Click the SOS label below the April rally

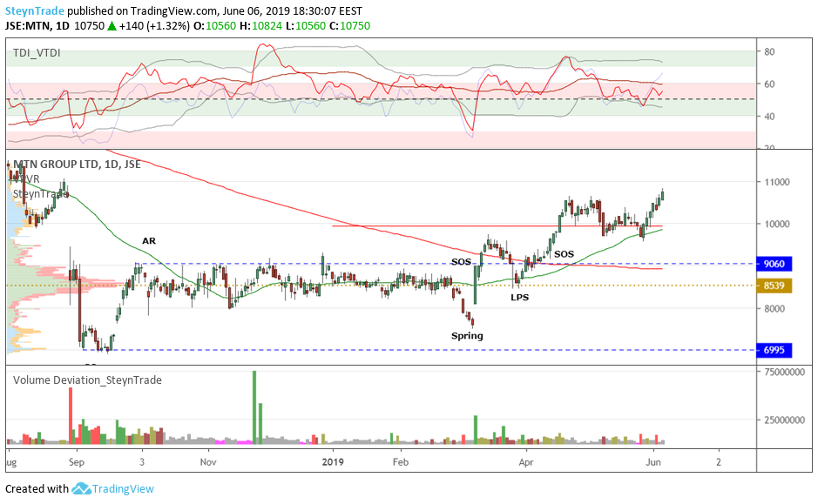click(564, 254)
